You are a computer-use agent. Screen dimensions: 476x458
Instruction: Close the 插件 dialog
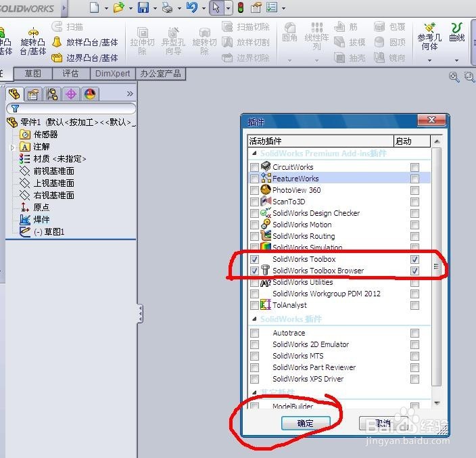tap(431, 120)
